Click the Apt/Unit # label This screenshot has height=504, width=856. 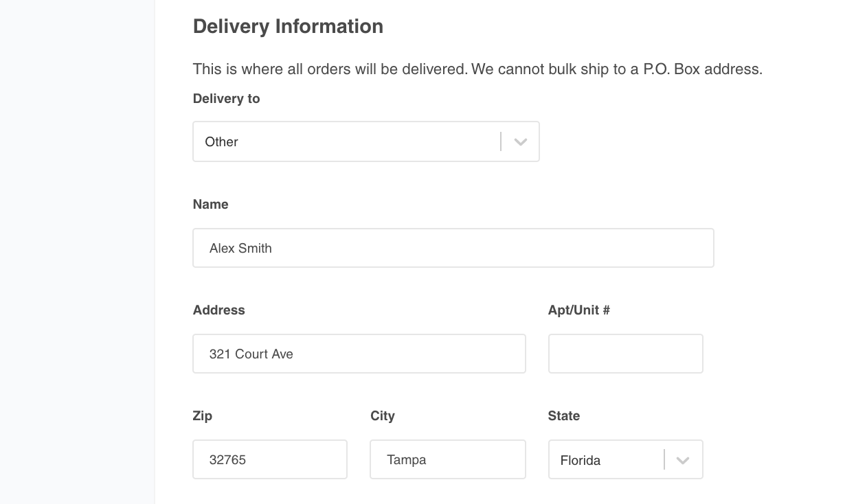[579, 310]
